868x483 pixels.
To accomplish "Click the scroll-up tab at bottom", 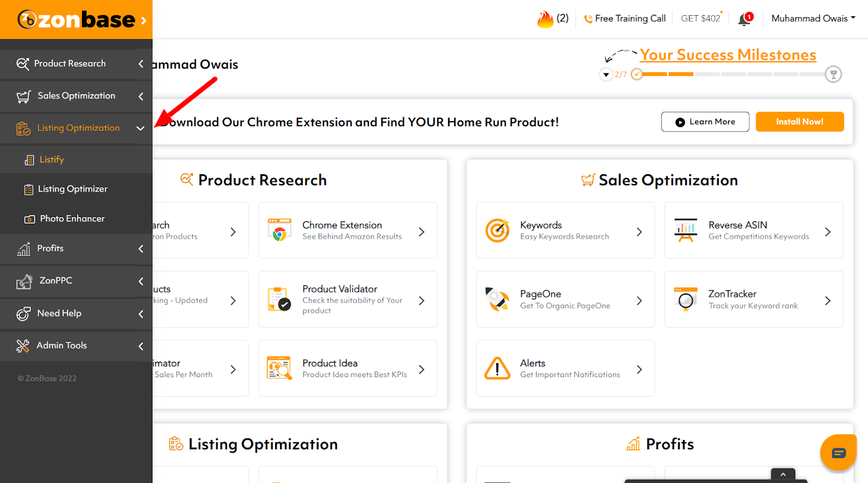I will (x=783, y=474).
